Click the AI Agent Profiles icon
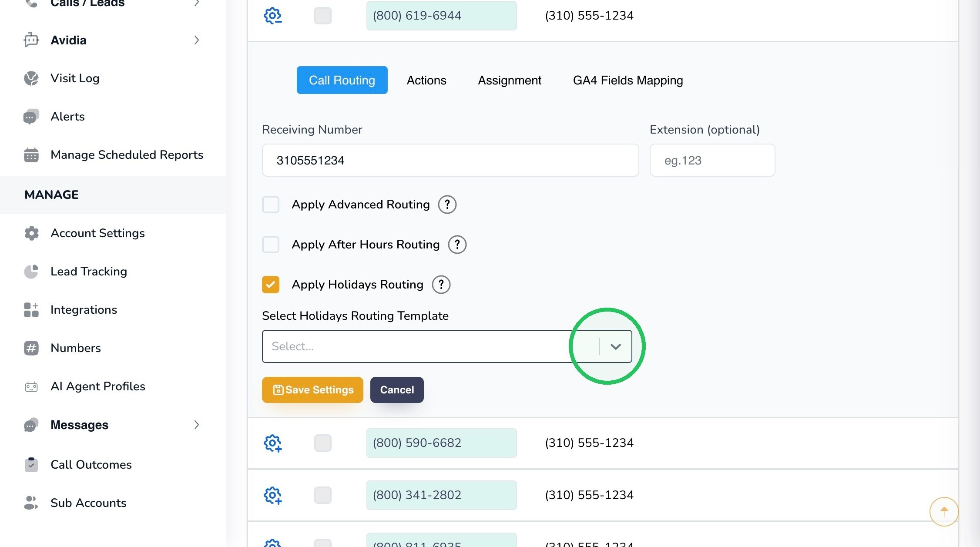980x547 pixels. pos(31,386)
